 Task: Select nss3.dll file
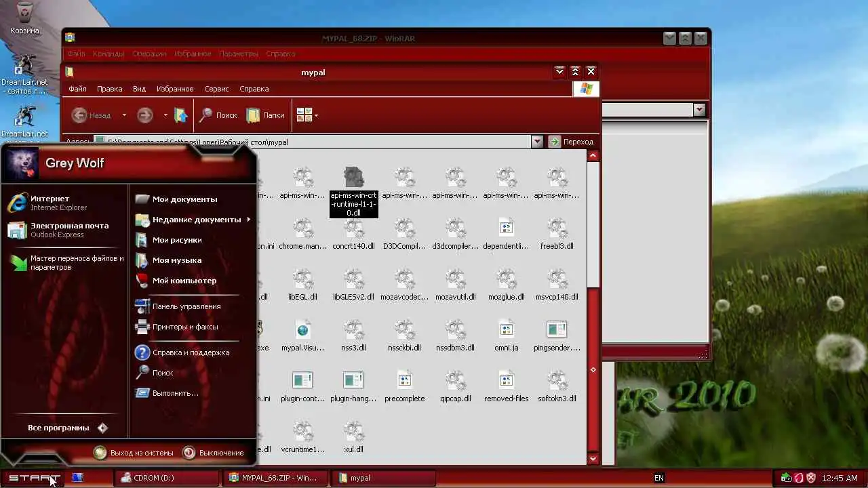(x=353, y=335)
